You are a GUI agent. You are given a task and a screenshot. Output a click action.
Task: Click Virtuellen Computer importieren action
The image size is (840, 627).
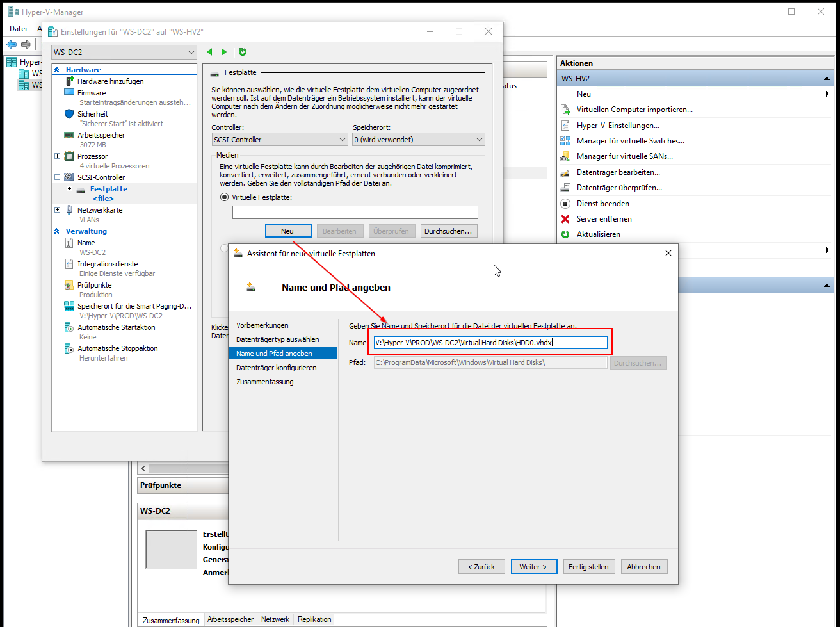(x=634, y=110)
